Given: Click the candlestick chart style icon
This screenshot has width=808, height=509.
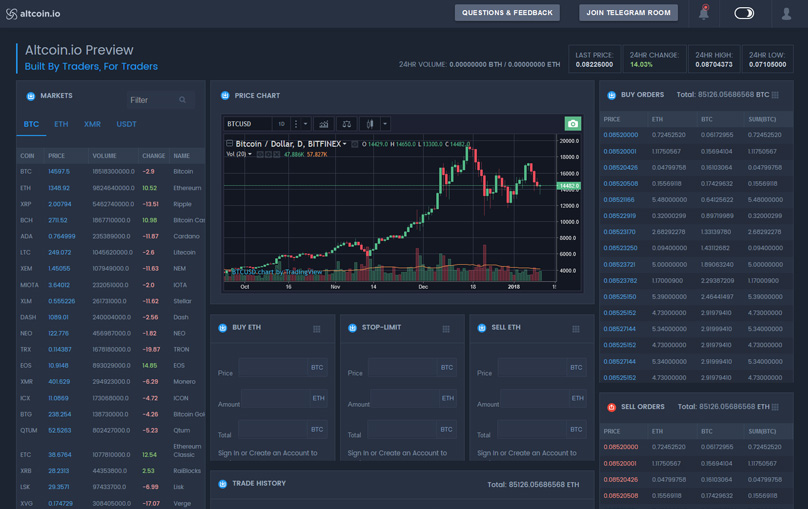Looking at the screenshot, I should [x=369, y=124].
